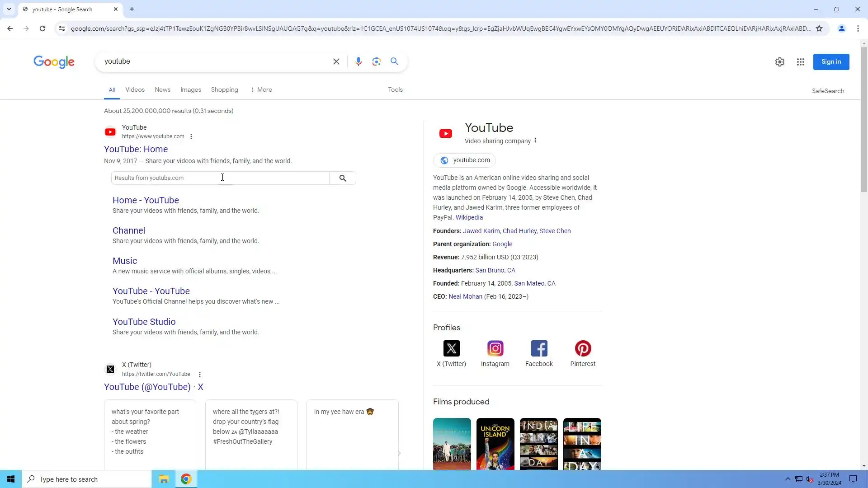Open the Google apps grid
The width and height of the screenshot is (868, 488).
[x=800, y=62]
